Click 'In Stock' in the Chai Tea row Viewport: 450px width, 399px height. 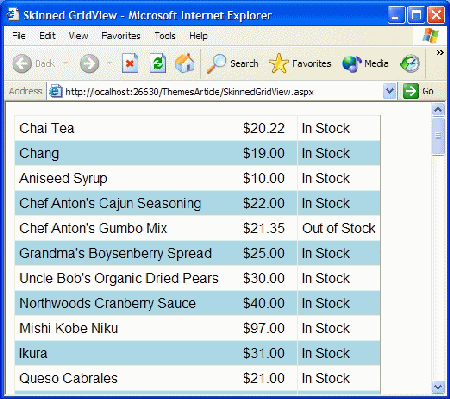click(x=339, y=128)
